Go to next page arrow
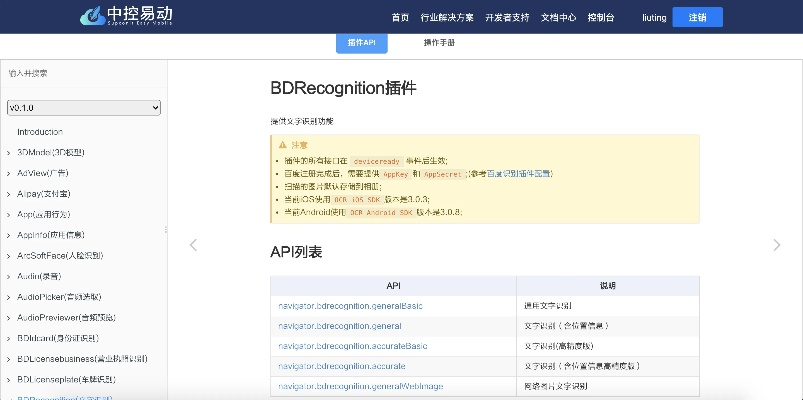 click(x=777, y=245)
